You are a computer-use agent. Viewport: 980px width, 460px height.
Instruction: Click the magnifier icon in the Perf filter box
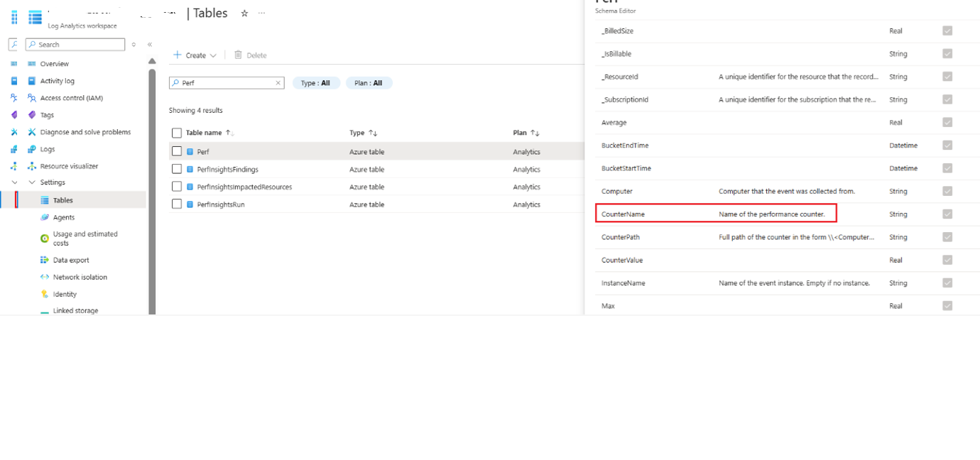[175, 83]
